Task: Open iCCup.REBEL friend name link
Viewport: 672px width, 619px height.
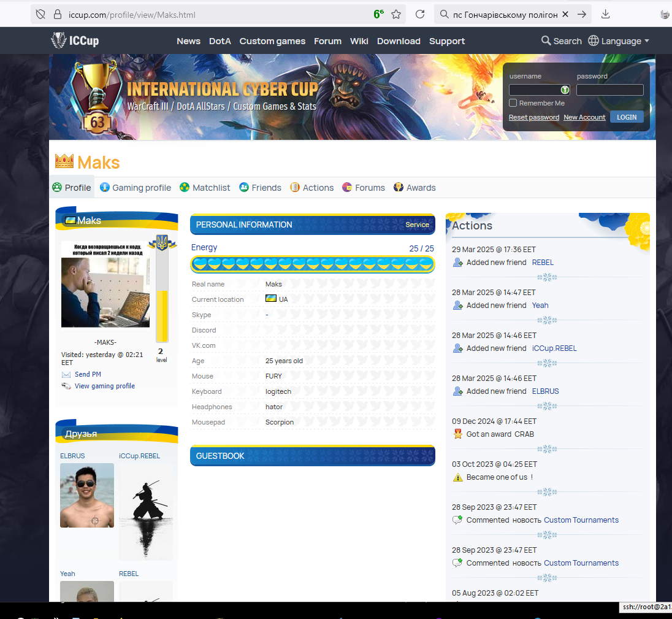Action: click(139, 456)
